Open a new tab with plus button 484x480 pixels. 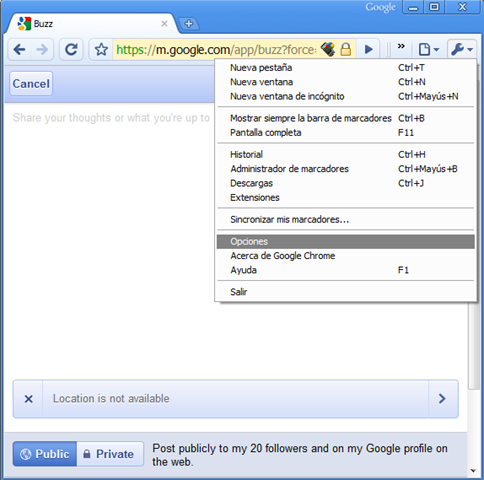[x=189, y=24]
